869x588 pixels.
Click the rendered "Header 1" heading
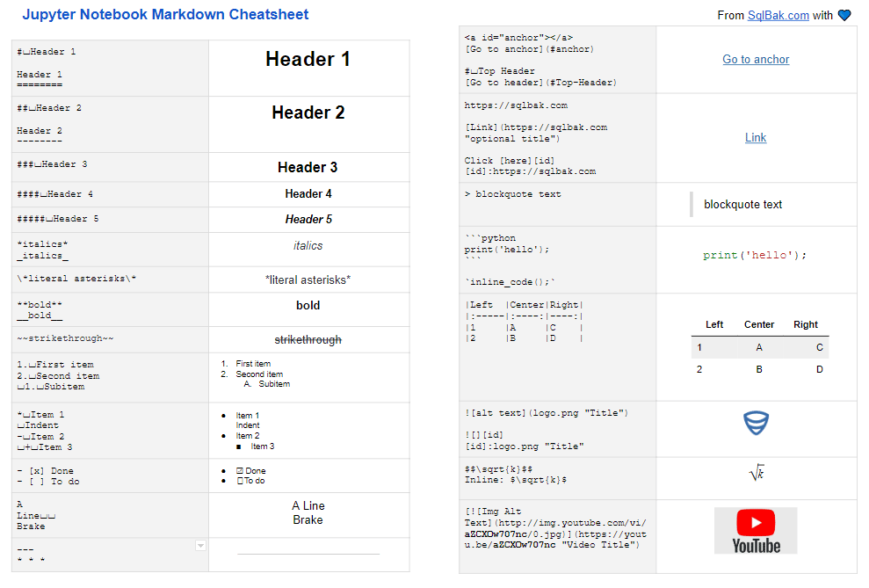pyautogui.click(x=308, y=59)
